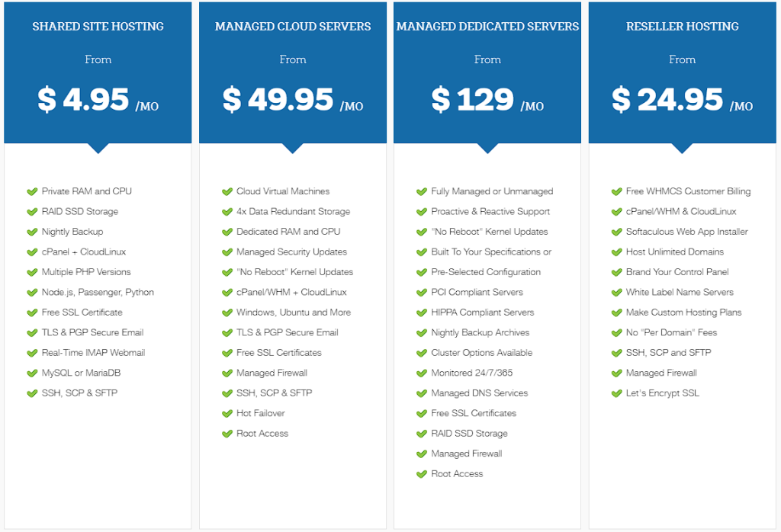Click the $ 4.95 /MO price
This screenshot has width=781, height=532.
[98, 100]
